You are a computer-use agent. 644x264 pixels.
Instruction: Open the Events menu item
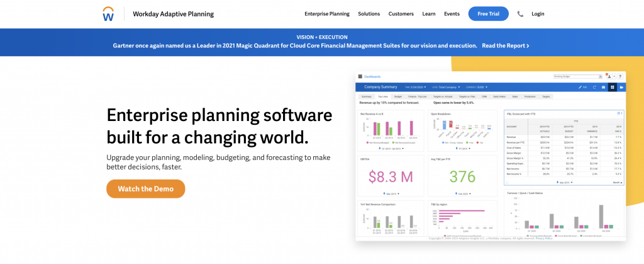pos(452,14)
